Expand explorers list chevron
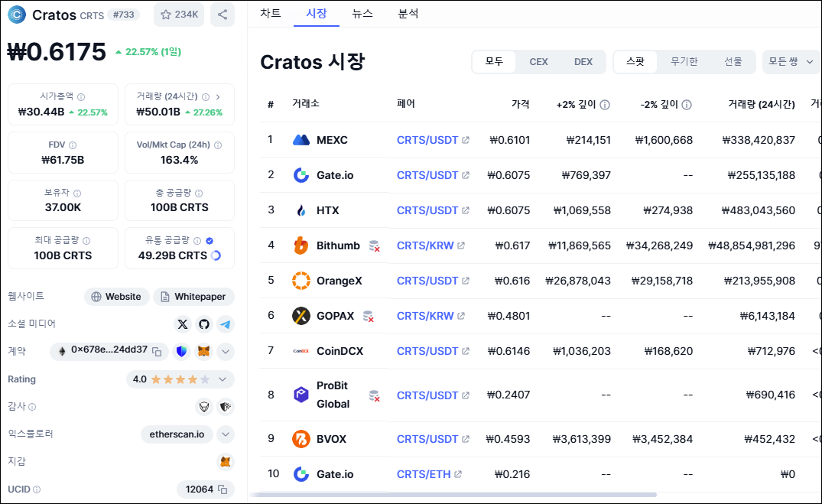 (x=226, y=434)
